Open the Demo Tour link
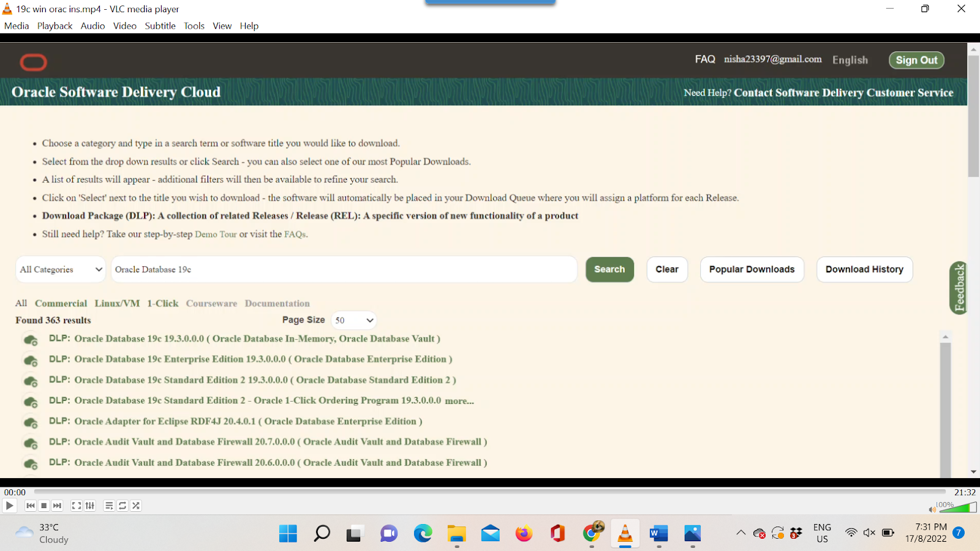This screenshot has width=980, height=551. [216, 234]
